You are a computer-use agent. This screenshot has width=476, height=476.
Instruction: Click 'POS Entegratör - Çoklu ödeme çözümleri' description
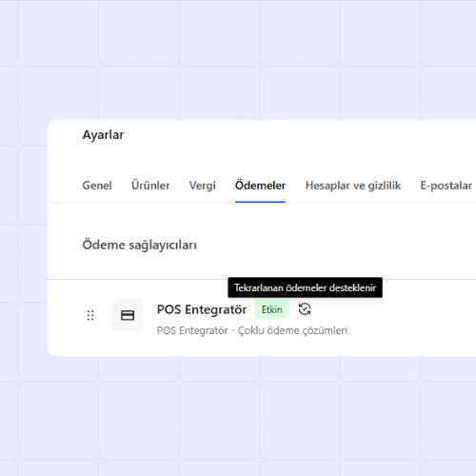[x=252, y=330]
